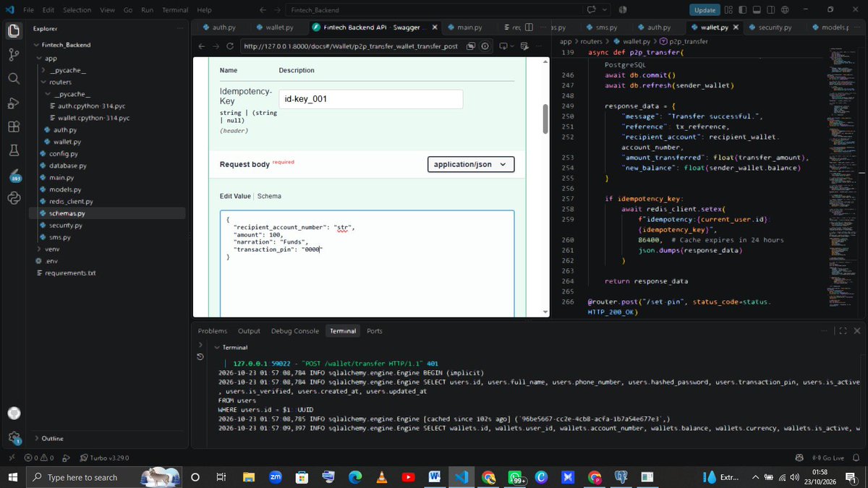
Task: Click the browser preview URL address bar
Action: point(350,46)
